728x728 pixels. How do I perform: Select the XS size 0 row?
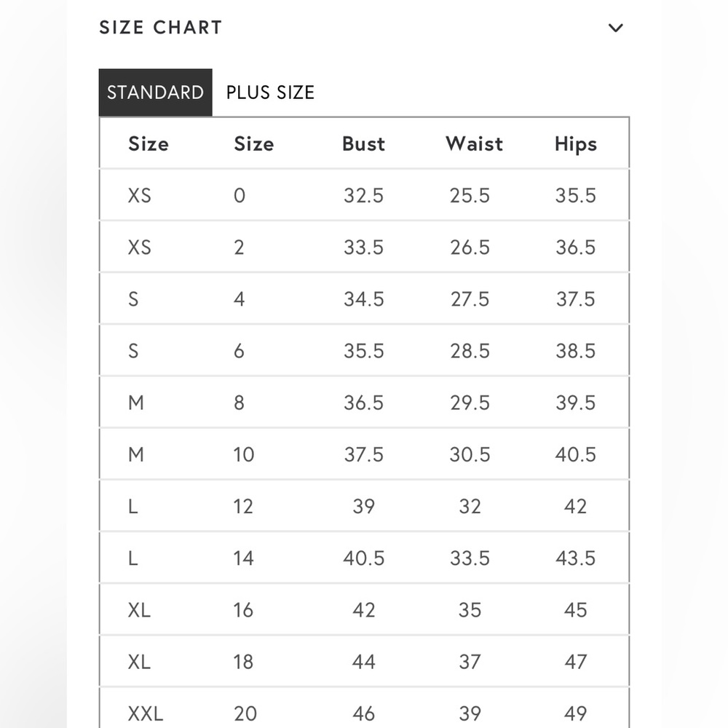point(365,195)
